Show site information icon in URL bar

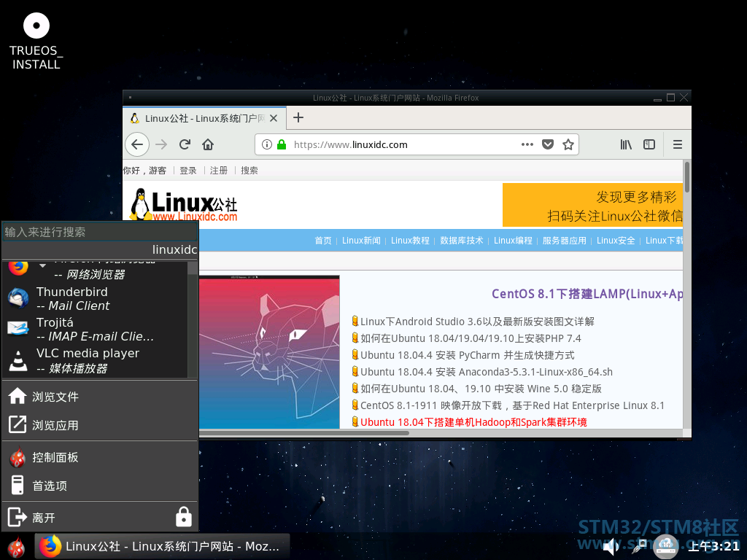267,144
